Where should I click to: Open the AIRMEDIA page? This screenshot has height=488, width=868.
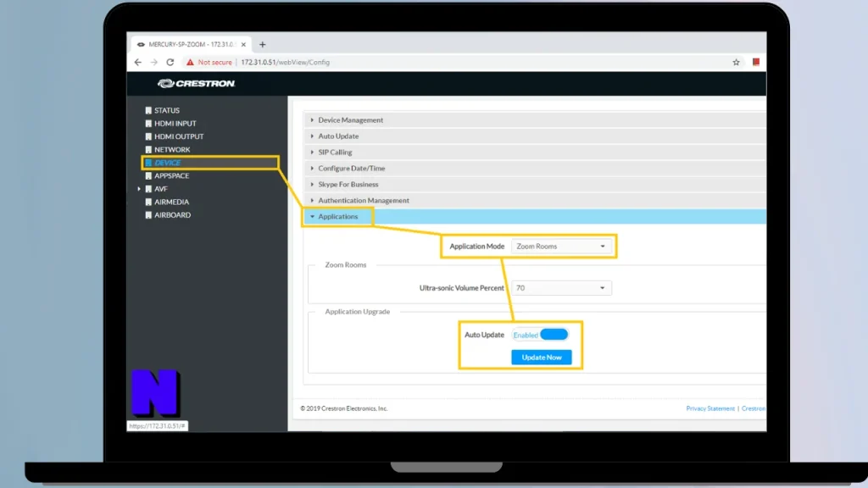tap(171, 202)
